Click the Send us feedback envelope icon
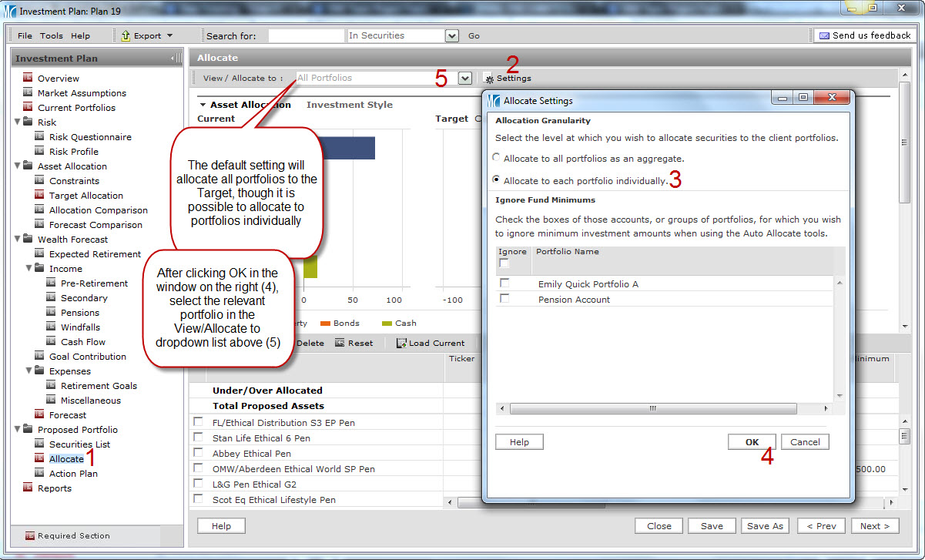Screen dimensions: 925x560 coord(824,35)
